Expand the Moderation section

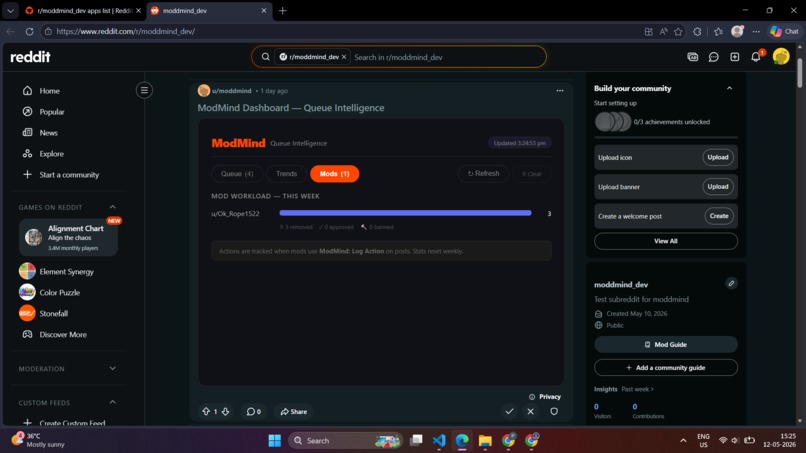(x=113, y=369)
